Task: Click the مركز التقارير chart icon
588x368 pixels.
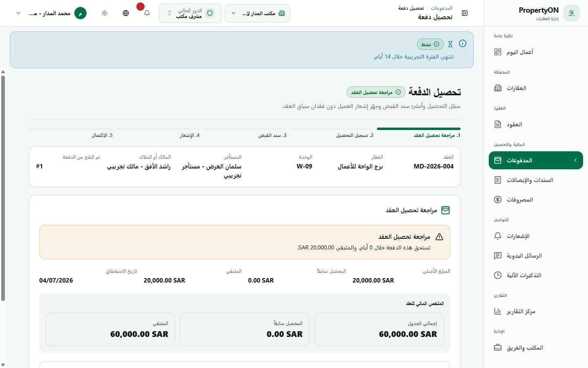Action: pos(497,311)
